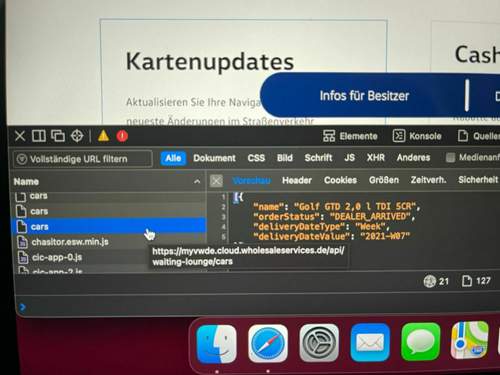Open the Header tab of request

297,180
